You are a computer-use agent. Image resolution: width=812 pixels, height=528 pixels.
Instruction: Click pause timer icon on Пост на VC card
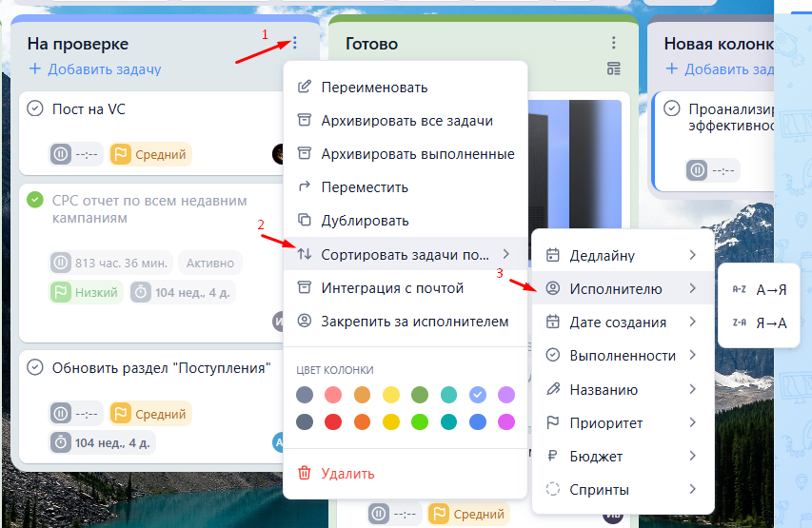point(61,154)
